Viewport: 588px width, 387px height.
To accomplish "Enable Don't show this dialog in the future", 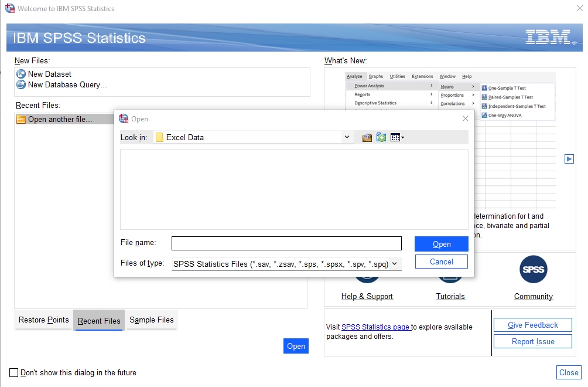I will tap(14, 372).
